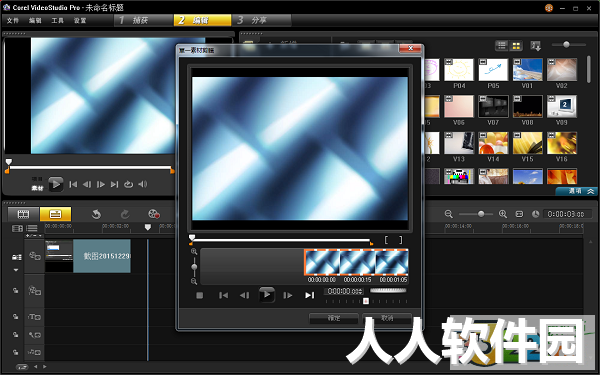Go to end in main preview
Image resolution: width=600 pixels, height=375 pixels.
[114, 184]
